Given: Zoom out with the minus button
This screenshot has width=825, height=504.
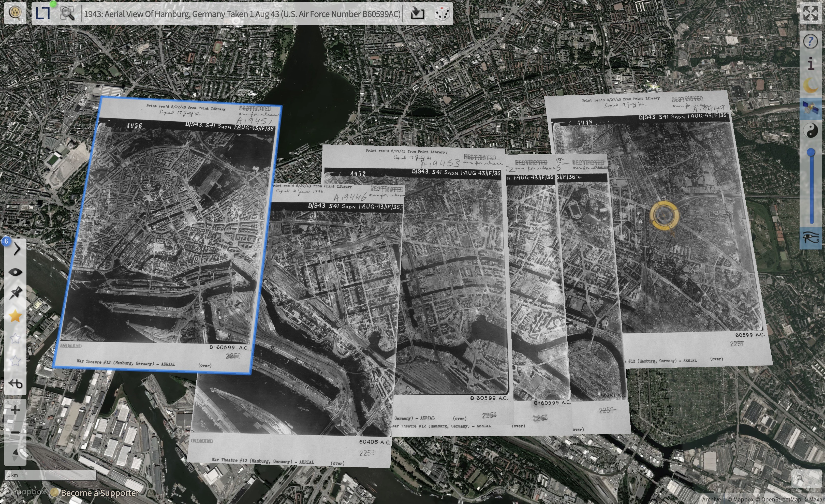Looking at the screenshot, I should coord(15,432).
